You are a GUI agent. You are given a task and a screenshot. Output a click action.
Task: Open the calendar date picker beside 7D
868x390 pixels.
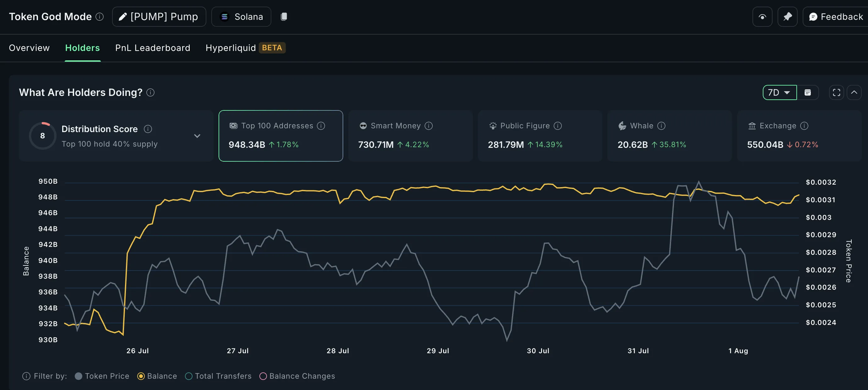[808, 92]
